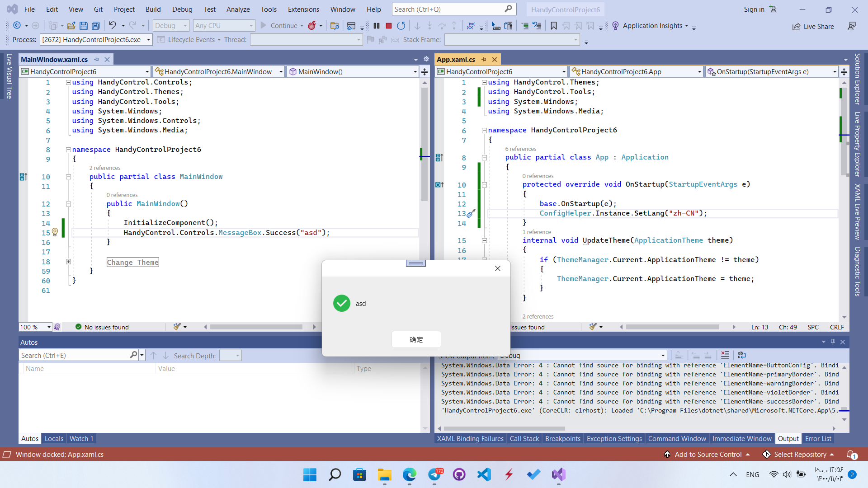The image size is (868, 488).
Task: Open the Git menu
Action: (x=98, y=9)
